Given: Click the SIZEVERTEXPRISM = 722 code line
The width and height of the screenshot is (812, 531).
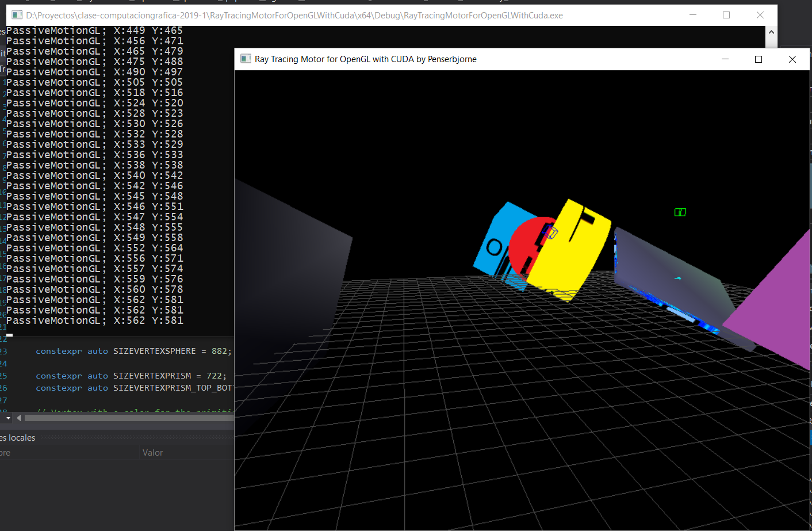Looking at the screenshot, I should [x=131, y=376].
